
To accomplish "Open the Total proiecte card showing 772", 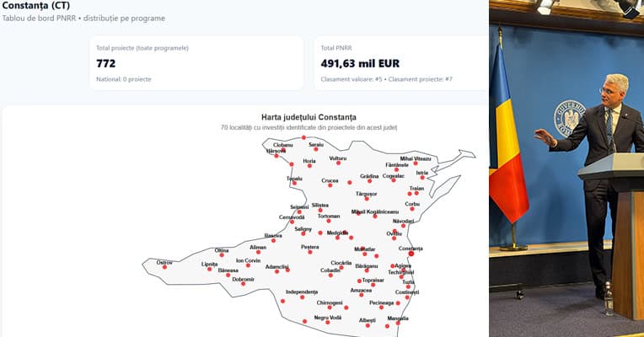I will 196,63.
